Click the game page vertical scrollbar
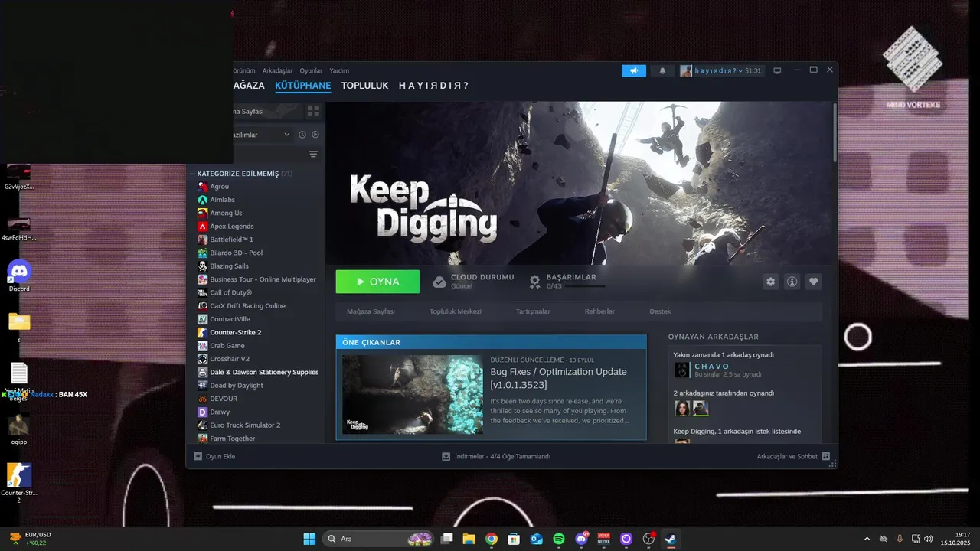The image size is (980, 551). point(834,133)
